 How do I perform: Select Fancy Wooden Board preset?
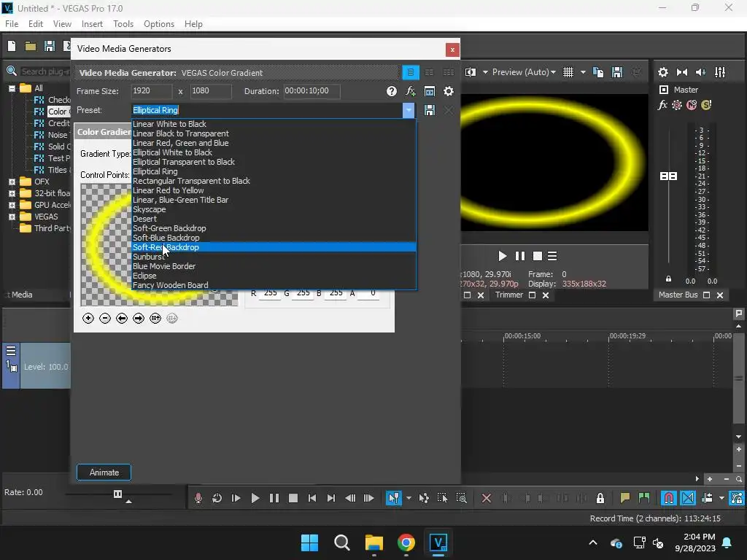point(274,285)
